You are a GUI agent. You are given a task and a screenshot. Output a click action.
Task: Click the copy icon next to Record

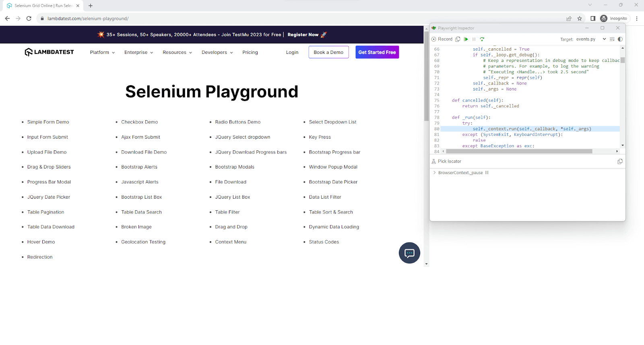[x=458, y=39]
